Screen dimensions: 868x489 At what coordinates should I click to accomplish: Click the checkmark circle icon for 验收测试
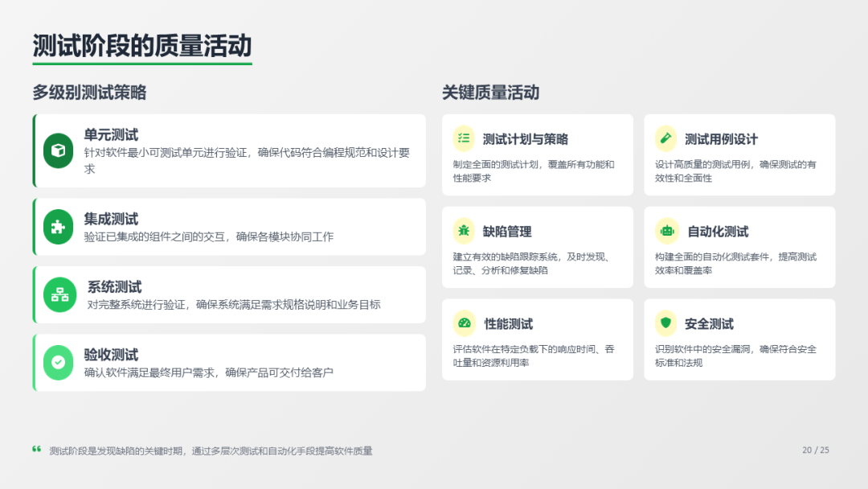pyautogui.click(x=59, y=363)
